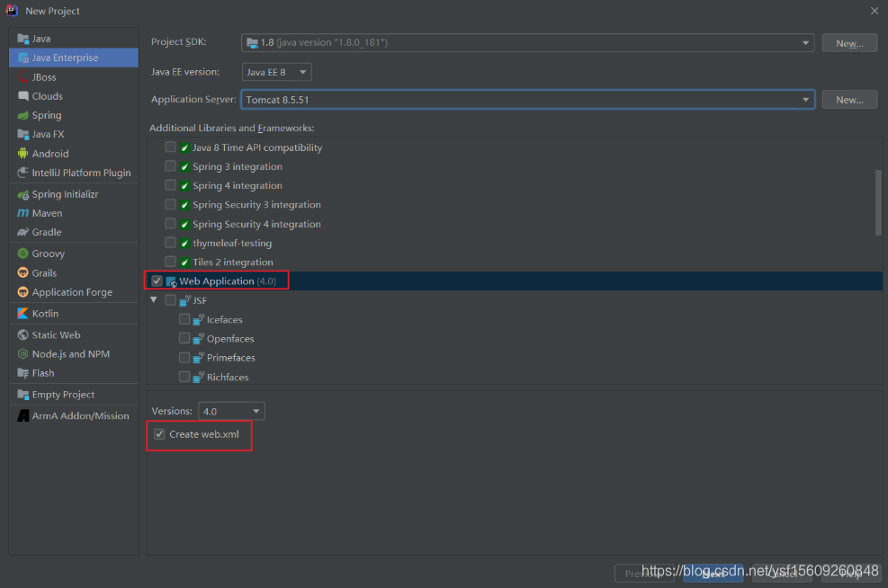This screenshot has width=888, height=588.
Task: Check Java 8 Time API compatibility checkbox
Action: (170, 147)
